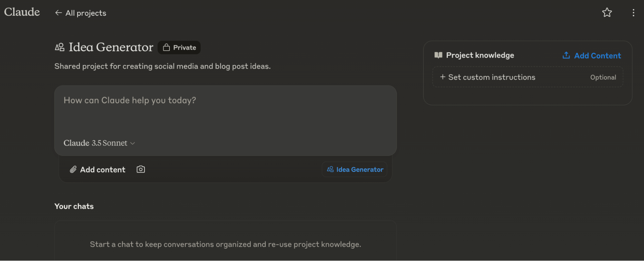Click the Your chats heading
Screen dimensions: 644x261
point(74,206)
